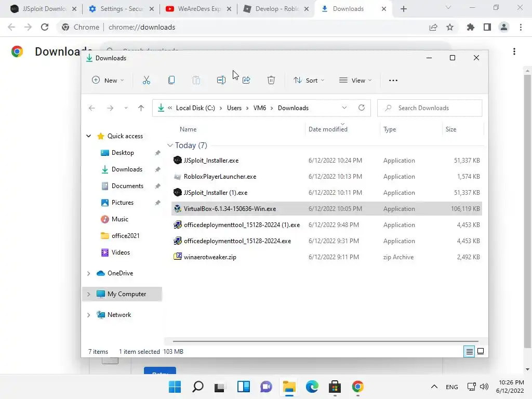
Task: Open Chrome three-dot main menu
Action: click(521, 27)
